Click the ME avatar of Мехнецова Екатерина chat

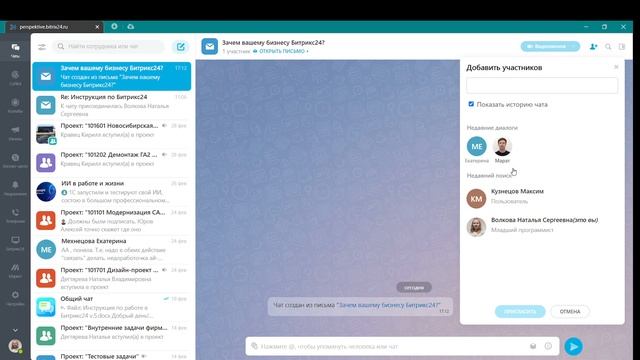pos(46,249)
